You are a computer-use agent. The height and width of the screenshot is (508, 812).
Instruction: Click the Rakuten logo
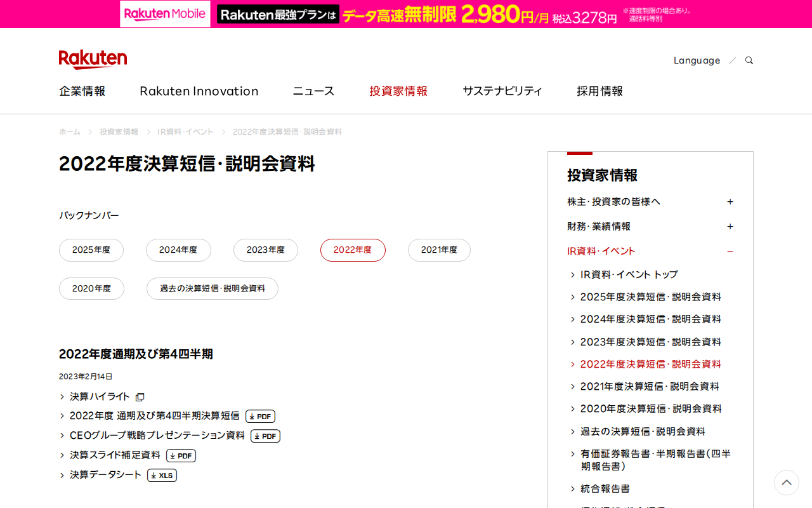(93, 58)
